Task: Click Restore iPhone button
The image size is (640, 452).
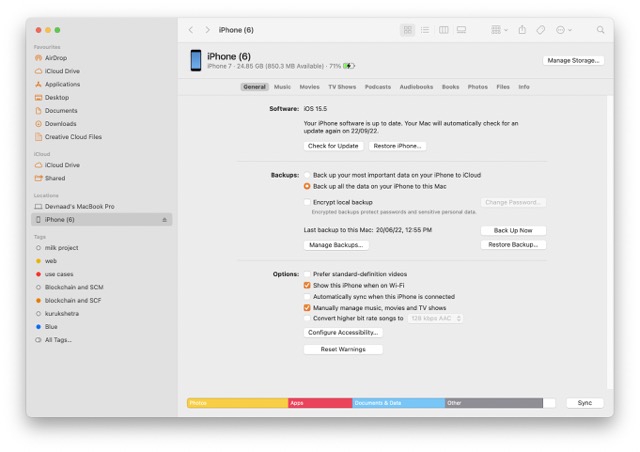Action: [397, 146]
